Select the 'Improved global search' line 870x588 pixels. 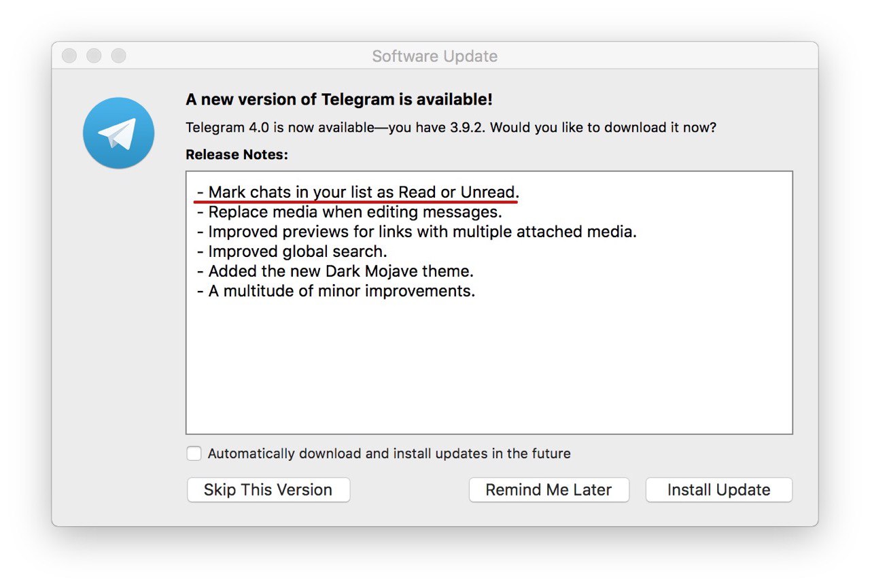[x=292, y=252]
